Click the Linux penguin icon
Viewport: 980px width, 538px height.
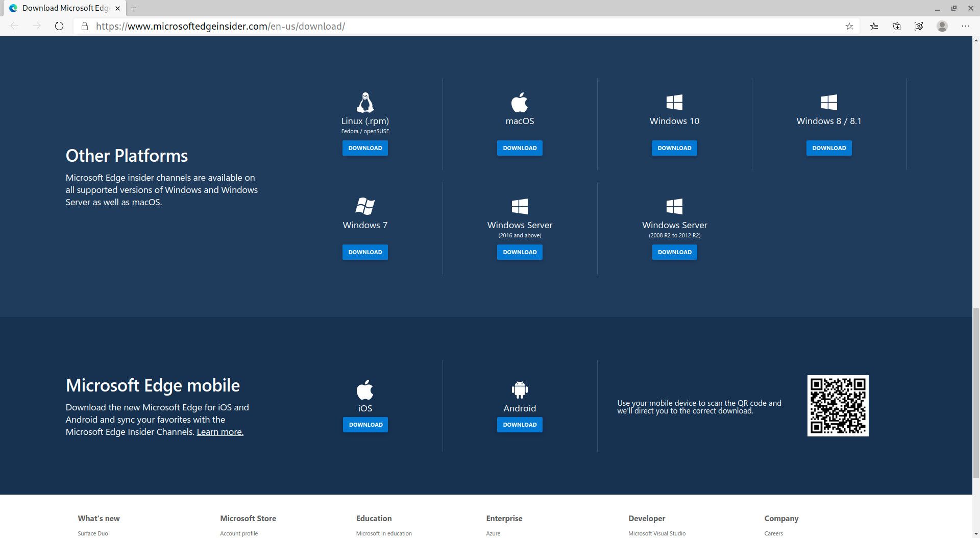tap(365, 103)
